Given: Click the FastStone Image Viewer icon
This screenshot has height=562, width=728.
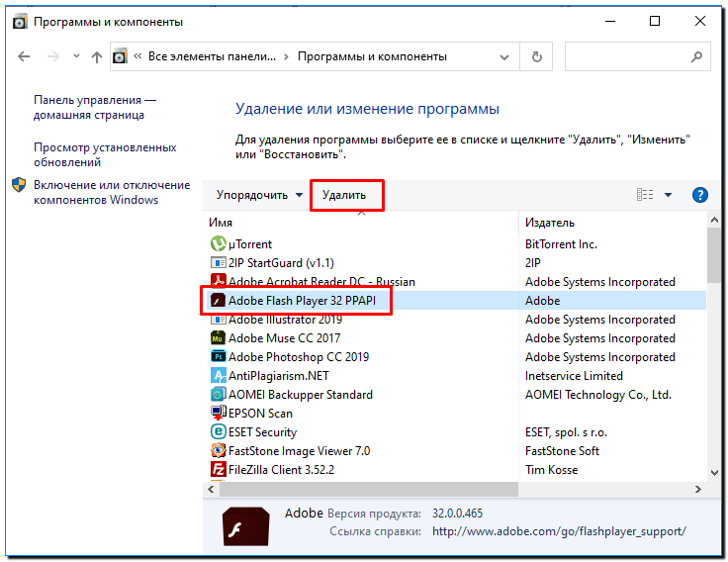Looking at the screenshot, I should [219, 450].
